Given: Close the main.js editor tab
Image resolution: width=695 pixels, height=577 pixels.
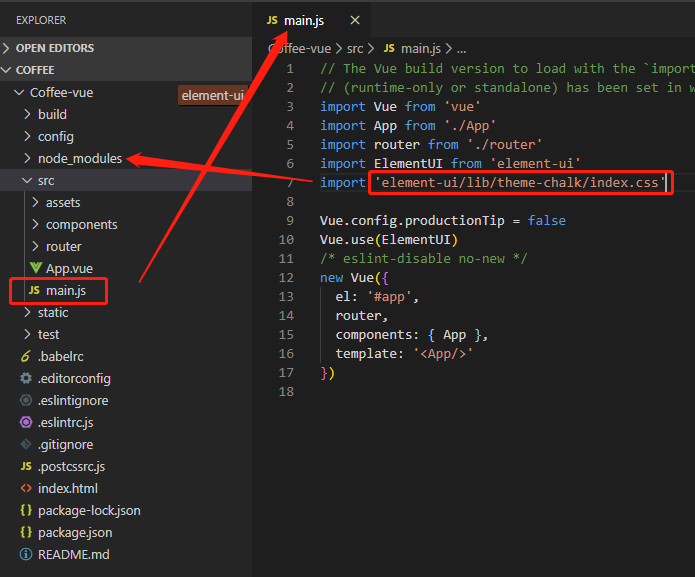Looking at the screenshot, I should [x=355, y=20].
